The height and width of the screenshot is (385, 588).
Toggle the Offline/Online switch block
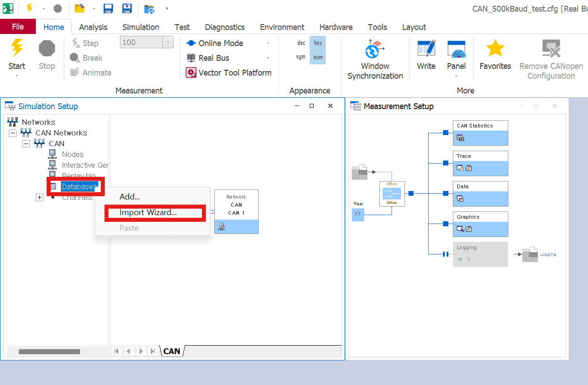[392, 194]
